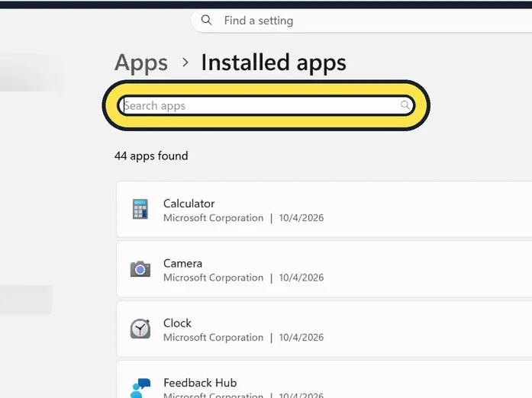Click the Calculator app icon
This screenshot has height=398, width=532.
[140, 209]
